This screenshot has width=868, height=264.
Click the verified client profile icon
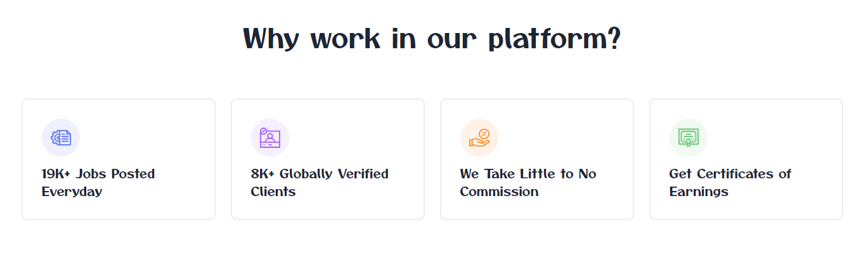click(271, 140)
